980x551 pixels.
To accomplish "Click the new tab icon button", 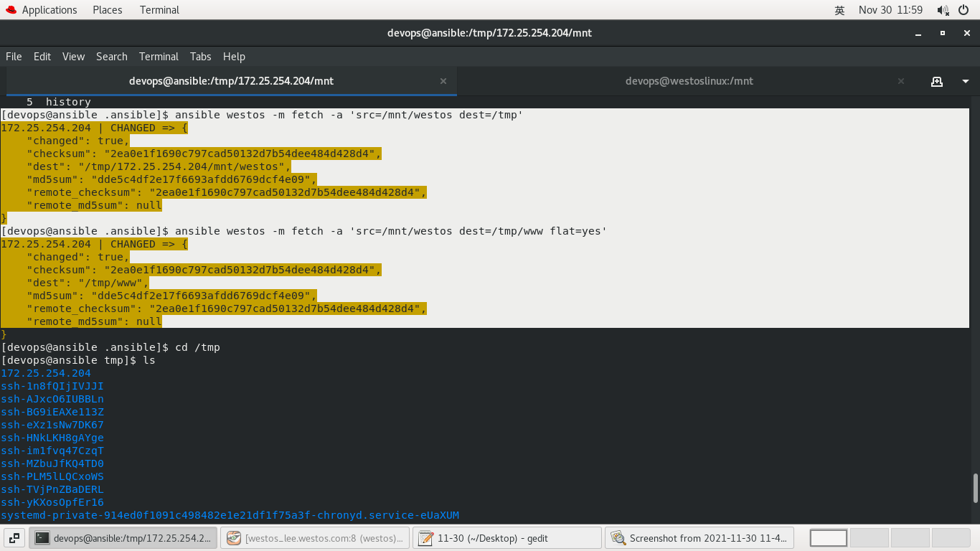I will (x=937, y=81).
